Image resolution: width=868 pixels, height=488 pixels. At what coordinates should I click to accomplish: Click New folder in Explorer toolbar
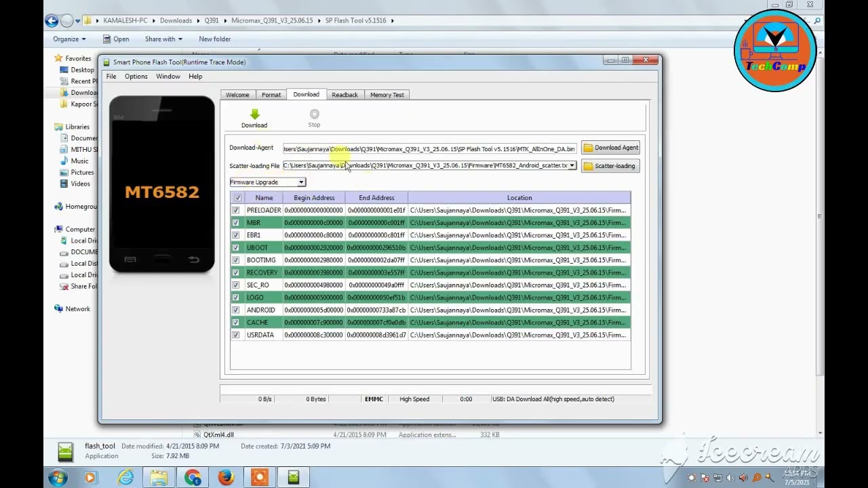click(x=214, y=39)
